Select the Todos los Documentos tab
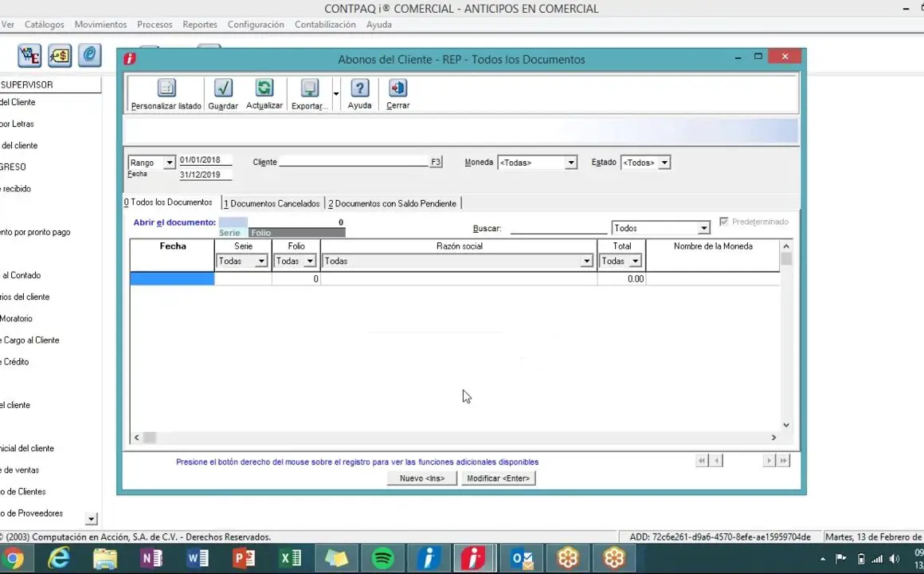The height and width of the screenshot is (574, 924). [x=169, y=202]
